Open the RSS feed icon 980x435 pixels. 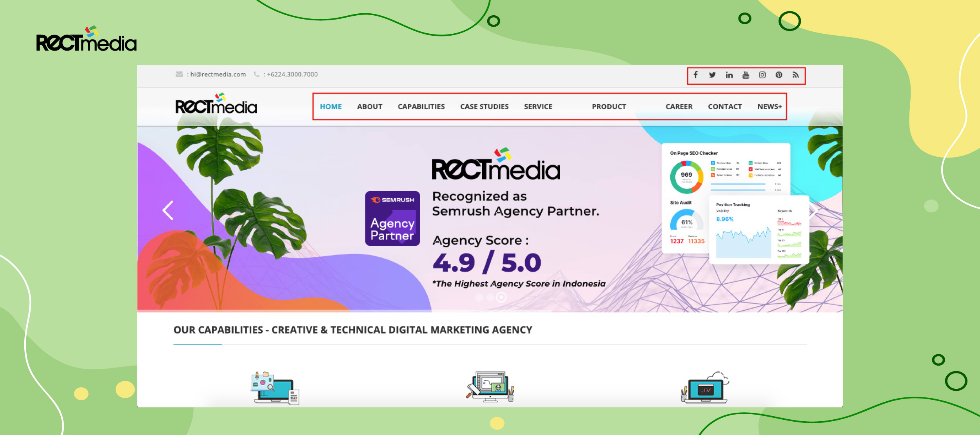tap(795, 75)
